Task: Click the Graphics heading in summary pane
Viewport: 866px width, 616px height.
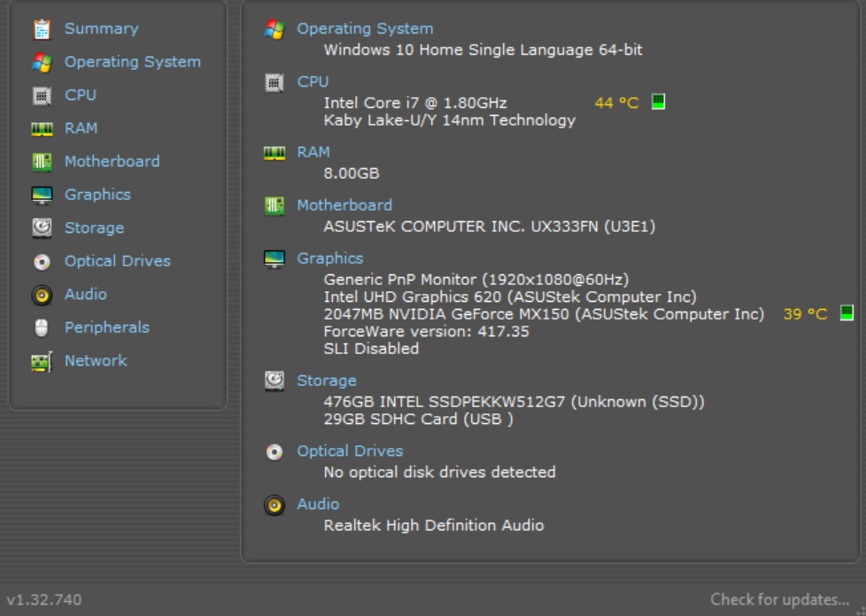Action: [329, 258]
